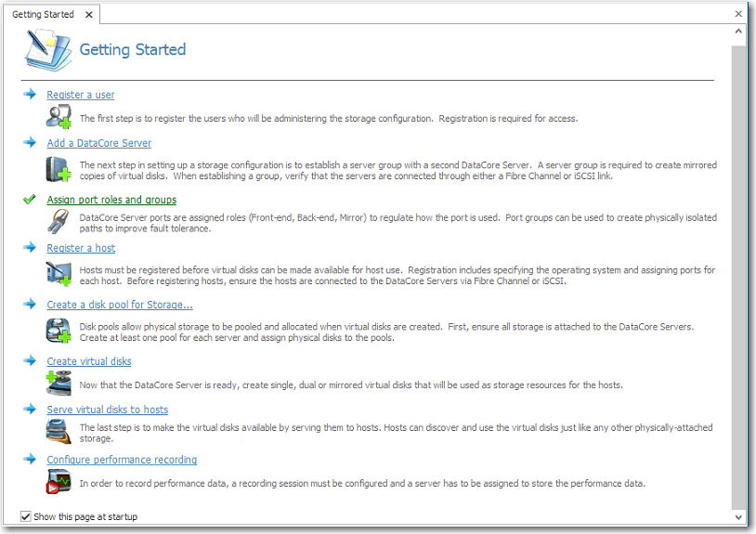Close the Getting Started tab
Screen dimensions: 756x534
click(x=89, y=15)
